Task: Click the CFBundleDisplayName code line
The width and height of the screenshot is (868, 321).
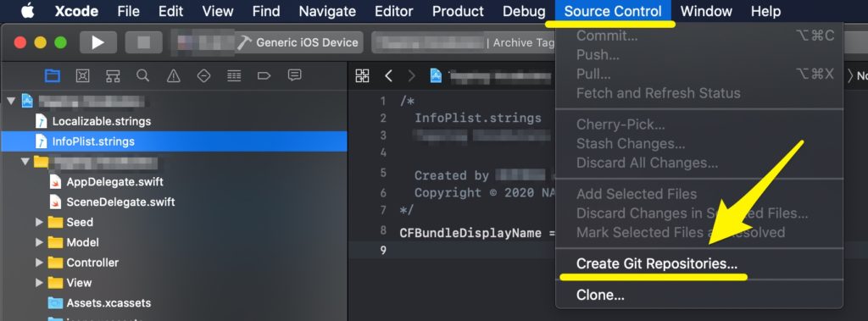Action: [477, 233]
